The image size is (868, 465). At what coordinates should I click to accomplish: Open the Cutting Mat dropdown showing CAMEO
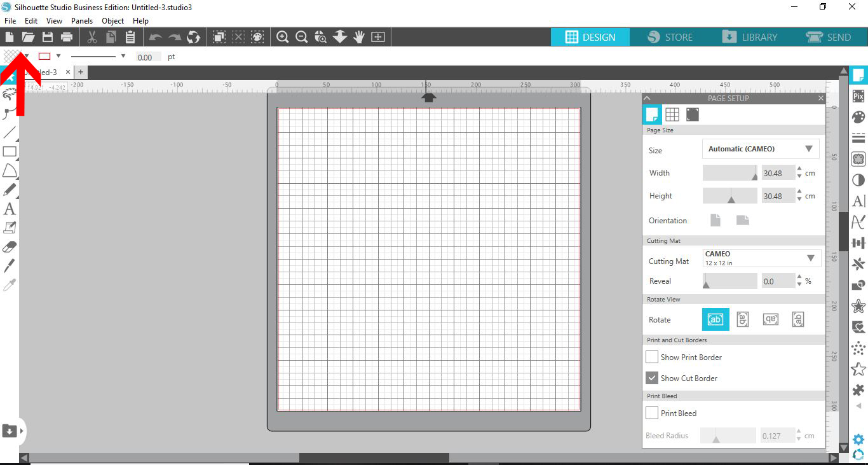(x=761, y=258)
